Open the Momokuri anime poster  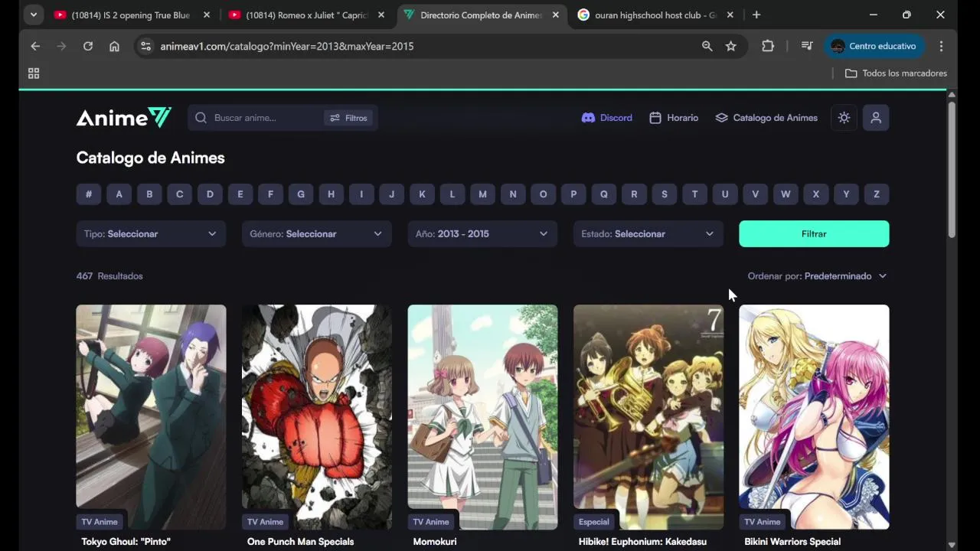click(482, 417)
